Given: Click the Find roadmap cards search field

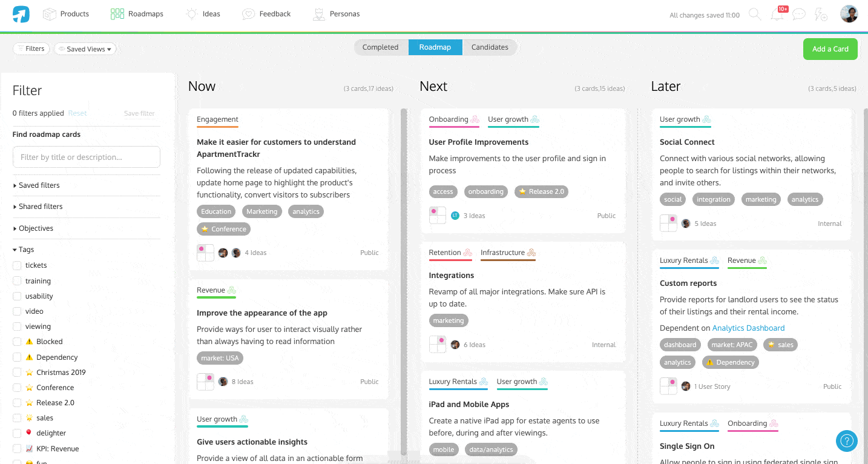Looking at the screenshot, I should pos(87,157).
